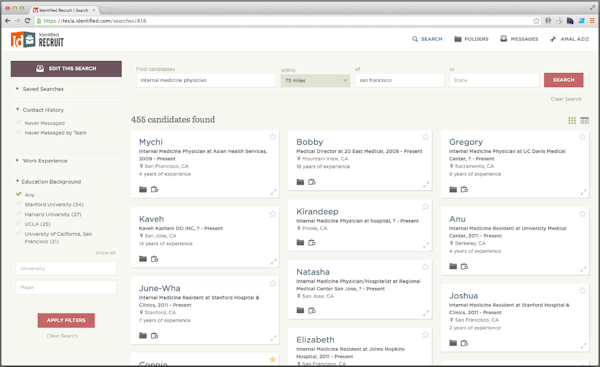Click the Apply Filters button
Screen dimensions: 600x367
pos(66,320)
